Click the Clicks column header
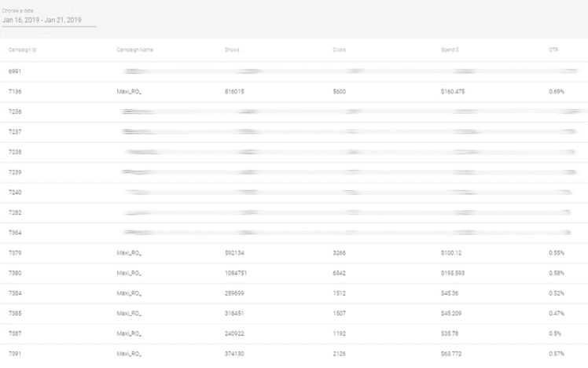This screenshot has width=588, height=368. pyautogui.click(x=340, y=50)
